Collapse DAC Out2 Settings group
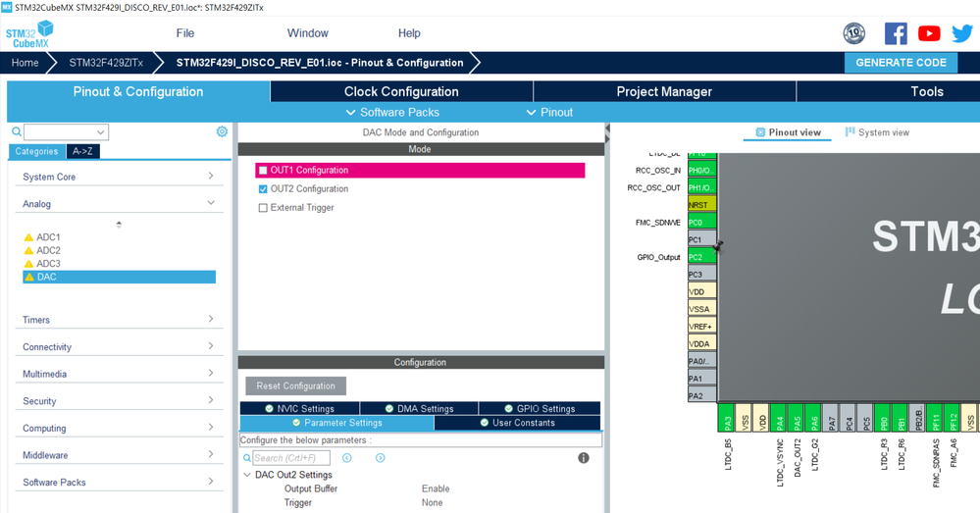 click(247, 475)
